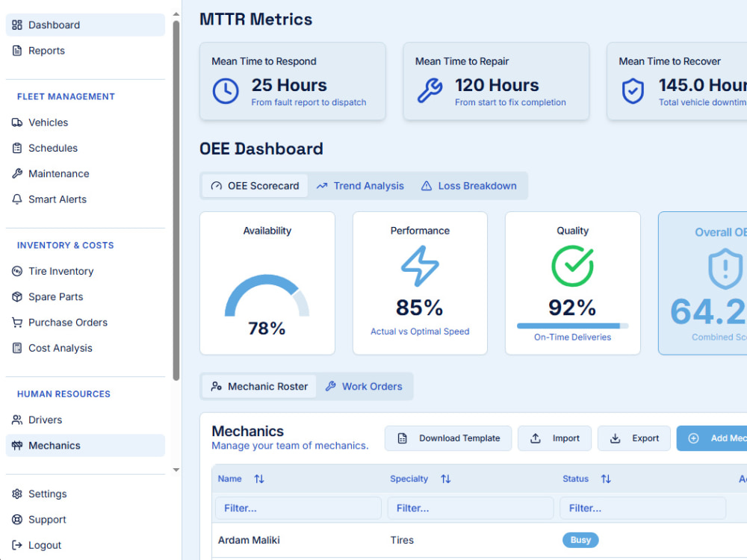Screen dimensions: 747x560
Task: Click the Vehicles truck icon
Action: tap(17, 122)
